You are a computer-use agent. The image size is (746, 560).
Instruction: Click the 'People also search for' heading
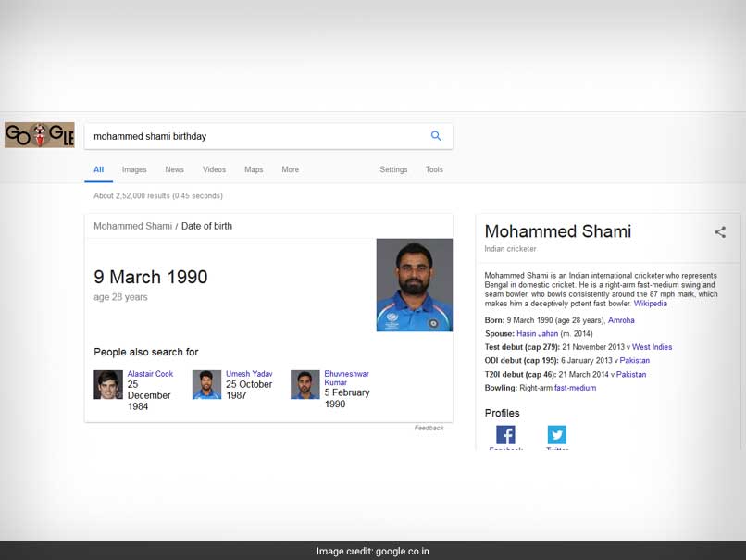coord(146,352)
